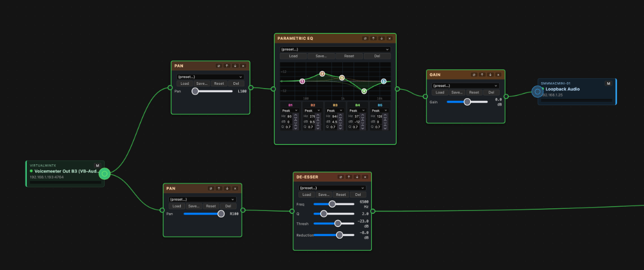644x270 pixels.
Task: Click Save in the Gain node
Action: coord(457,92)
